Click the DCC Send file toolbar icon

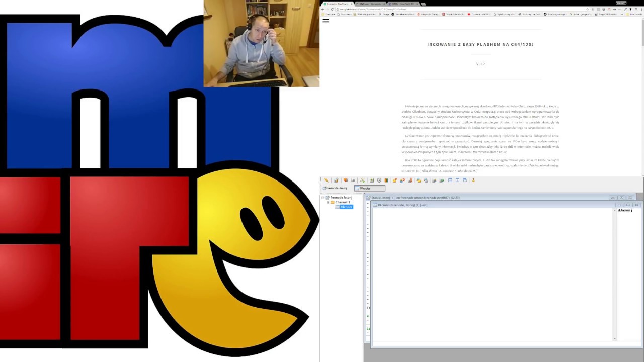[395, 180]
